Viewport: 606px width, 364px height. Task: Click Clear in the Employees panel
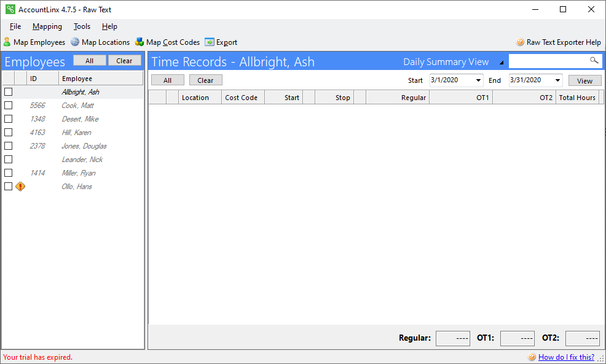tap(124, 61)
